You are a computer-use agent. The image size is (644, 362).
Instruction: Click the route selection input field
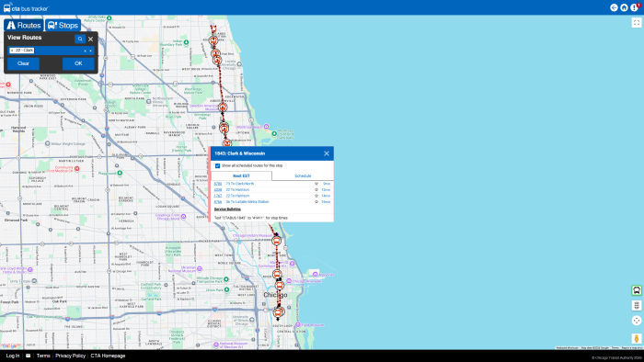51,51
